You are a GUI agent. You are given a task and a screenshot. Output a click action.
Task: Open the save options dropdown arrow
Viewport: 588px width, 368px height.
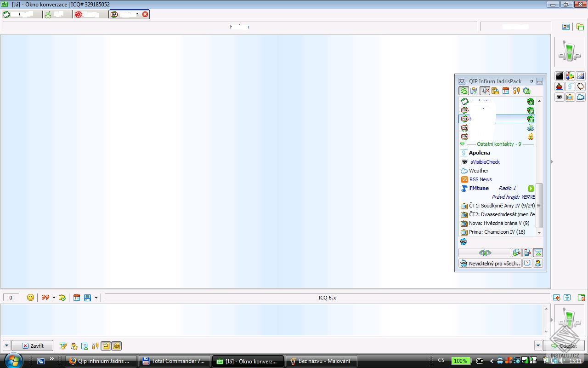click(x=96, y=298)
